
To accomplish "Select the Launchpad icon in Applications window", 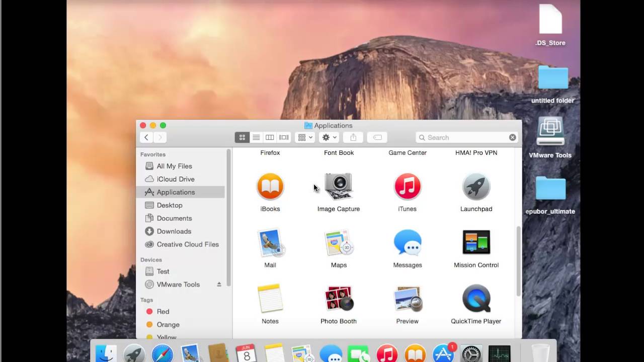I will click(476, 187).
